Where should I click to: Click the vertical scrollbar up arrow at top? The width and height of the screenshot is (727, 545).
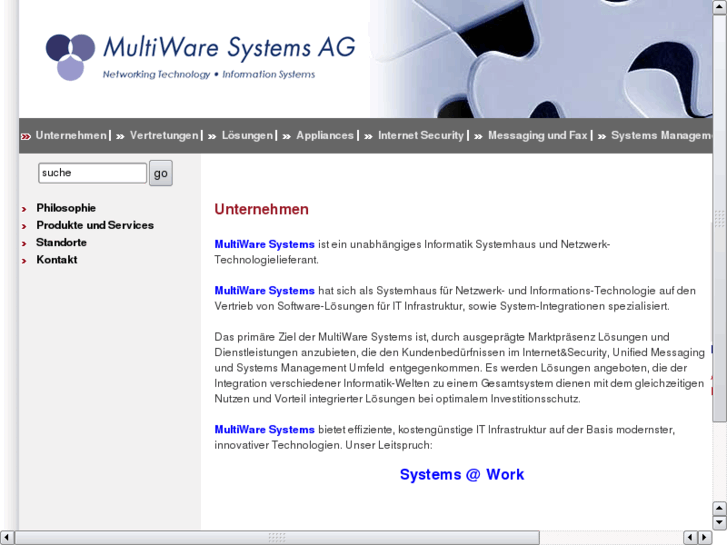(x=720, y=7)
